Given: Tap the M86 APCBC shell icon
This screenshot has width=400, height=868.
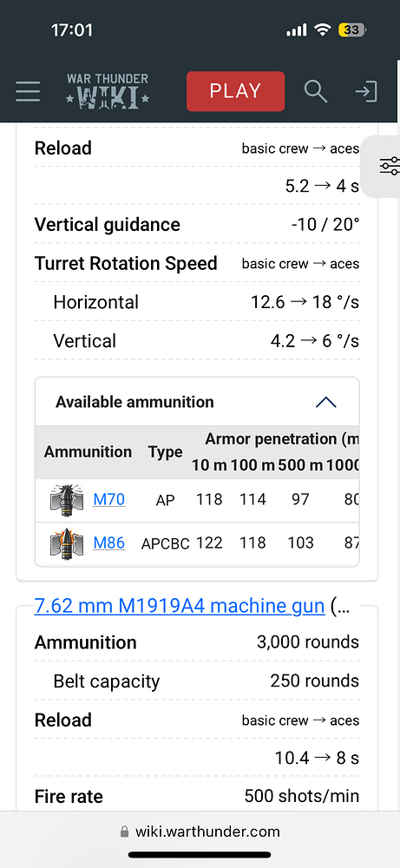Looking at the screenshot, I should tap(66, 543).
